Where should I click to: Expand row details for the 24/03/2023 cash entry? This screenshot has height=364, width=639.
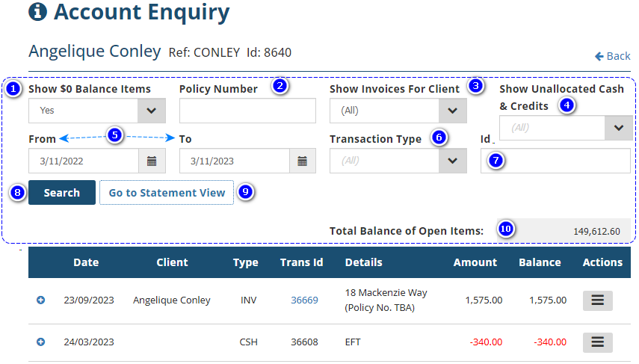tap(40, 342)
